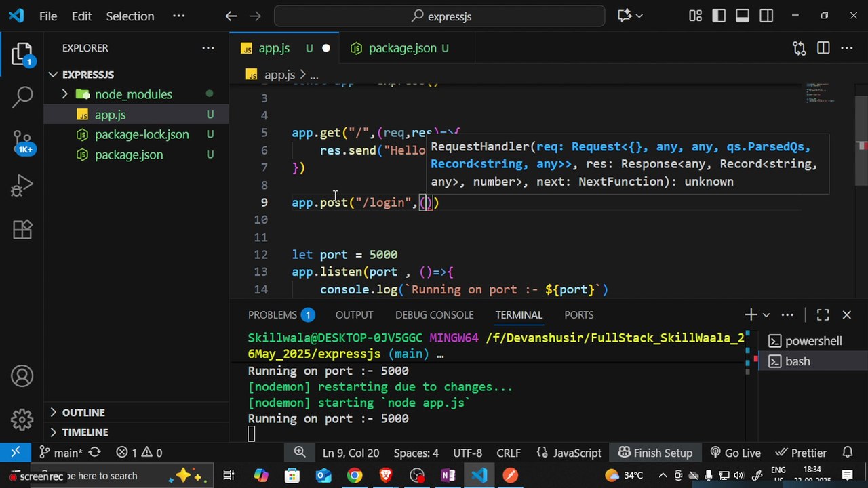
Task: Close the unsaved app.js tab dot
Action: pos(325,48)
